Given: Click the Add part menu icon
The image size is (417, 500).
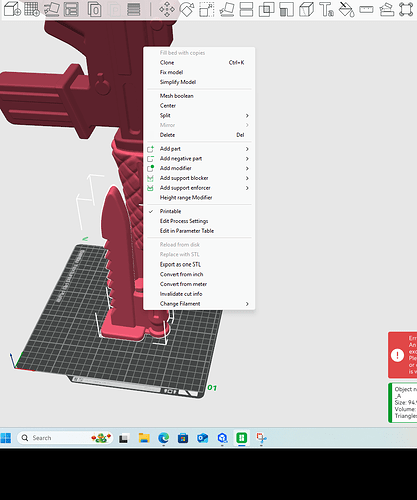Looking at the screenshot, I should [x=151, y=149].
